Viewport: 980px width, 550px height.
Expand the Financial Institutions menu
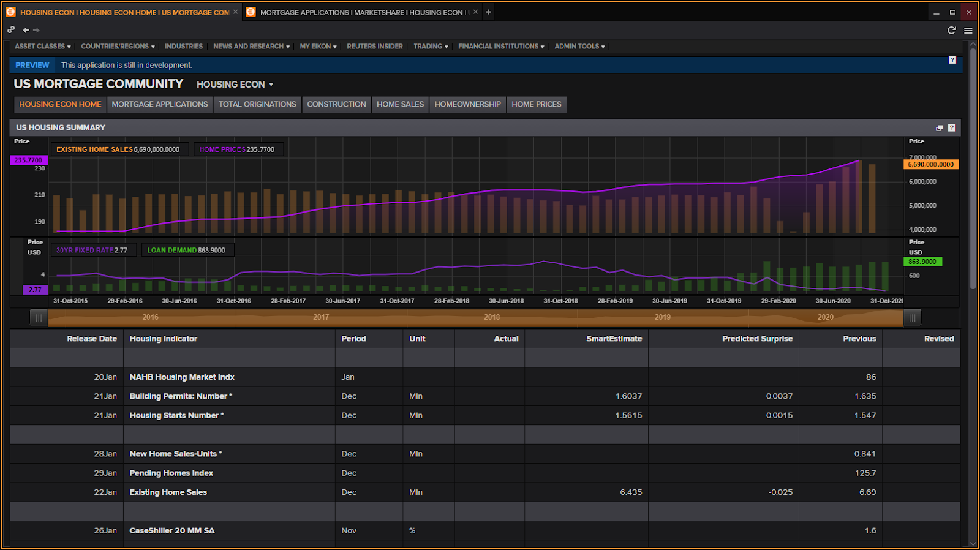tap(502, 47)
